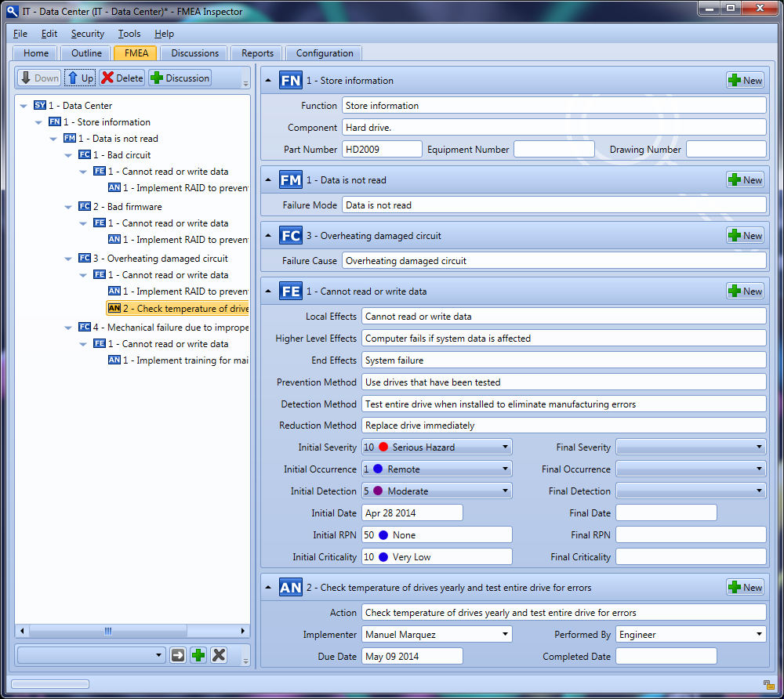Viewport: 784px width, 699px height.
Task: Click the right arrow icon below the tree
Action: 178,655
